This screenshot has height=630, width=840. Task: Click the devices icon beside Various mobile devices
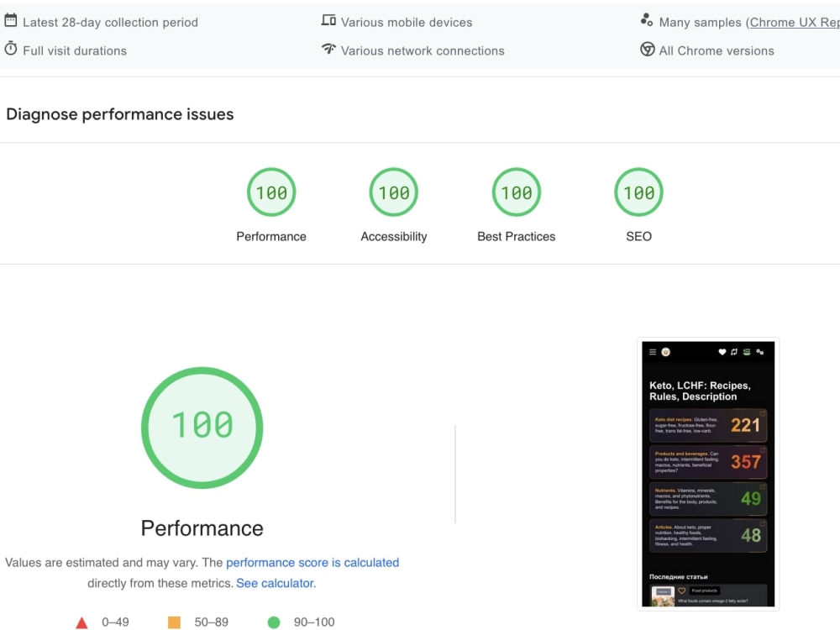tap(328, 20)
